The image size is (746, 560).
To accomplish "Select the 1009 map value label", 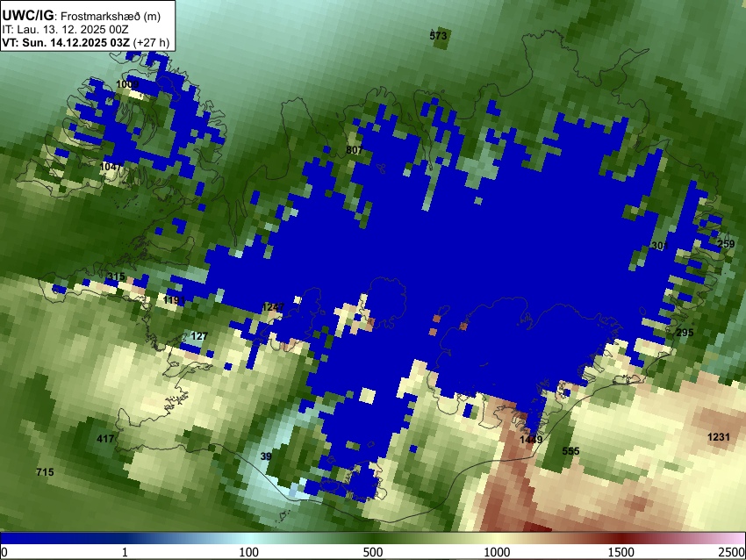I will 127,84.
